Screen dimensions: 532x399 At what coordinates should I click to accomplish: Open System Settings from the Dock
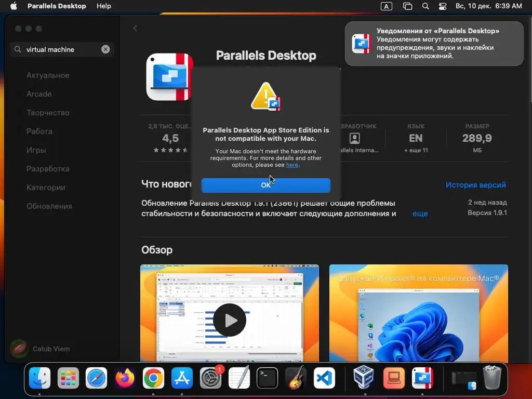tap(211, 378)
